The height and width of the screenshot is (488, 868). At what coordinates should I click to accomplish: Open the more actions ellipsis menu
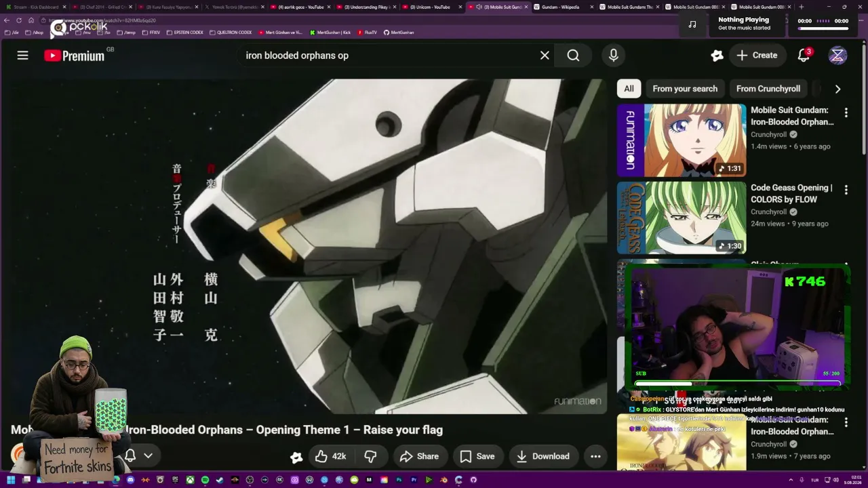click(x=595, y=457)
